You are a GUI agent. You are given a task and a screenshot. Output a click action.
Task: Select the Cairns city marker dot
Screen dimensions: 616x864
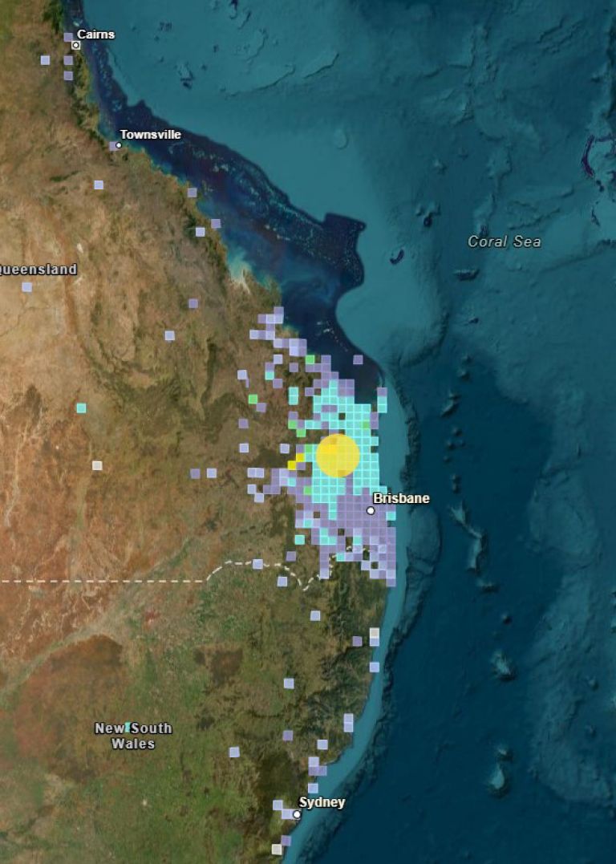click(x=76, y=45)
